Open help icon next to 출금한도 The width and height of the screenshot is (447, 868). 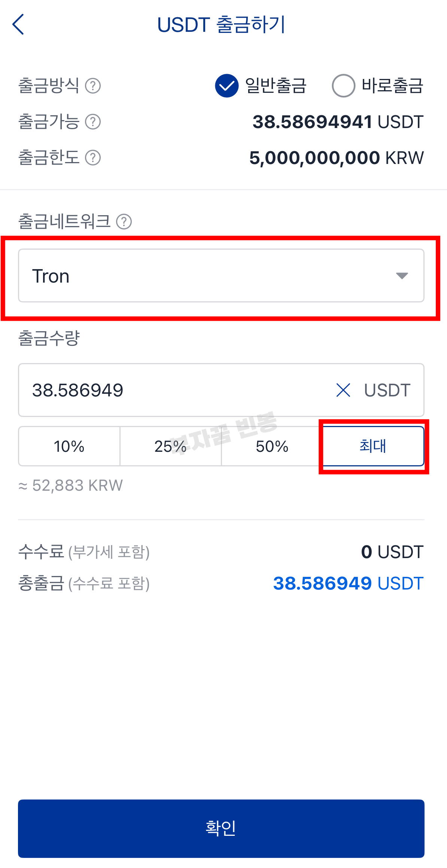tap(93, 158)
